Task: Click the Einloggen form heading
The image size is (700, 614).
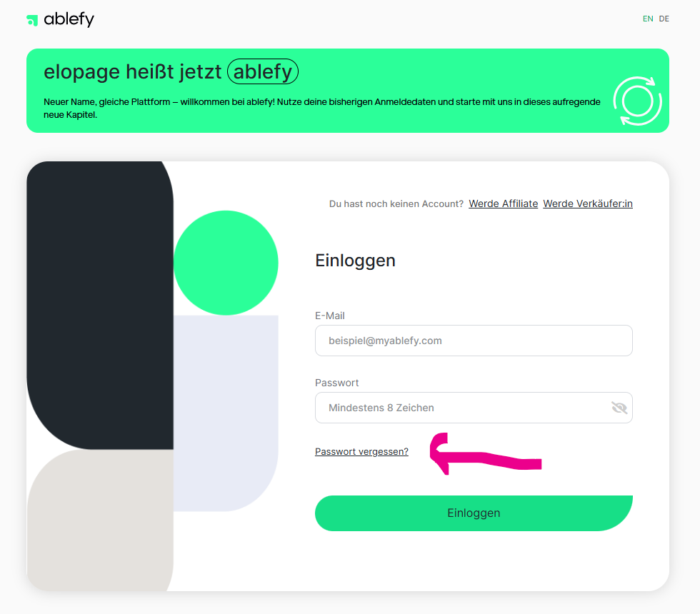Action: (x=356, y=261)
